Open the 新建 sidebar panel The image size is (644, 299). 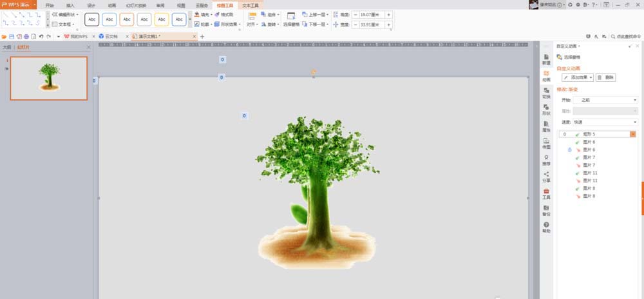pos(546,59)
